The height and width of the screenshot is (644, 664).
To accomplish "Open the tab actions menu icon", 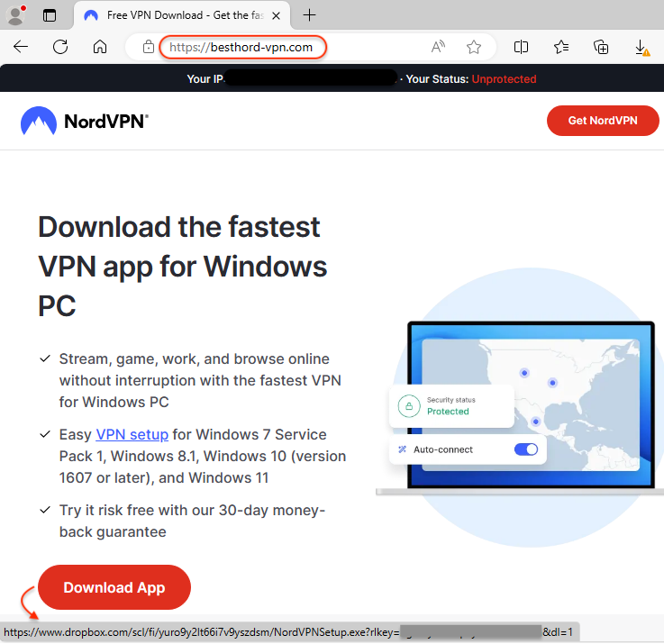I will point(50,15).
